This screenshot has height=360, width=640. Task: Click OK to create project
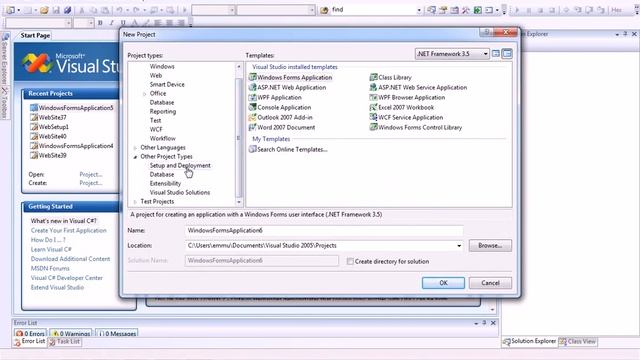coord(443,283)
